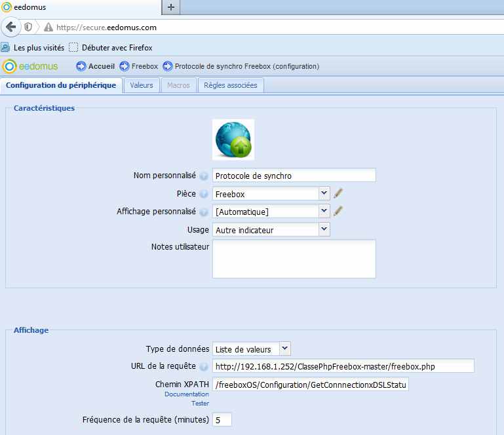Click the pencil icon next to Affichage personnalisé
The height and width of the screenshot is (435, 504).
[338, 211]
